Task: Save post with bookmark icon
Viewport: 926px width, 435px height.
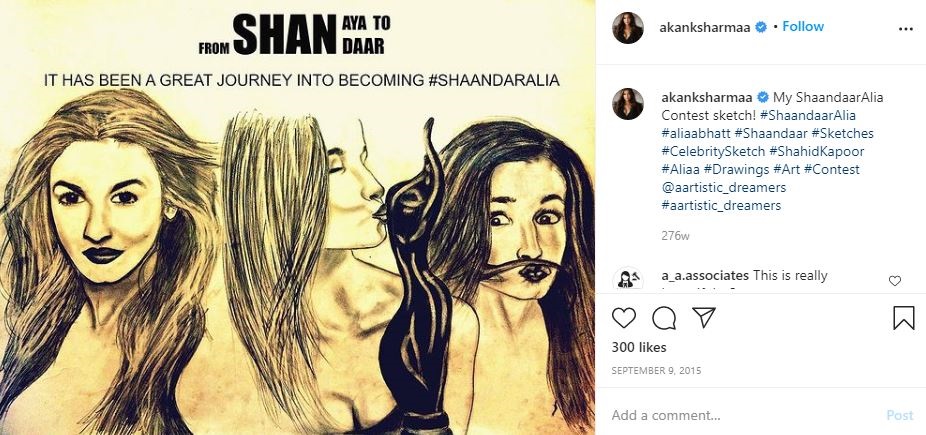Action: (x=904, y=318)
